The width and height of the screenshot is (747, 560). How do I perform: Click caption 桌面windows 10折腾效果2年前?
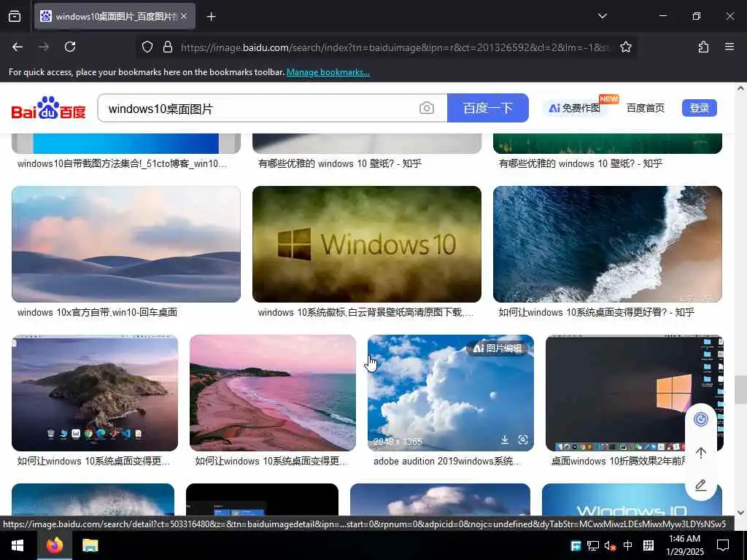[x=619, y=462]
